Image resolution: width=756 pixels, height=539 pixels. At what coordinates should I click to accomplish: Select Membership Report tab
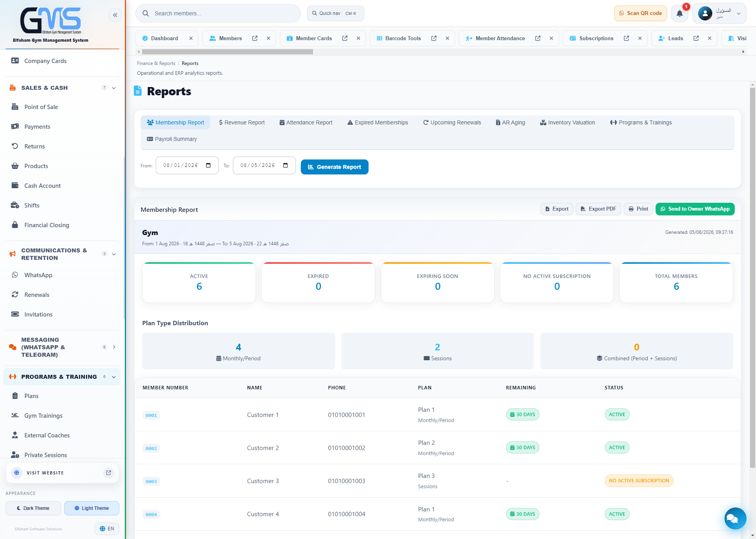[175, 122]
